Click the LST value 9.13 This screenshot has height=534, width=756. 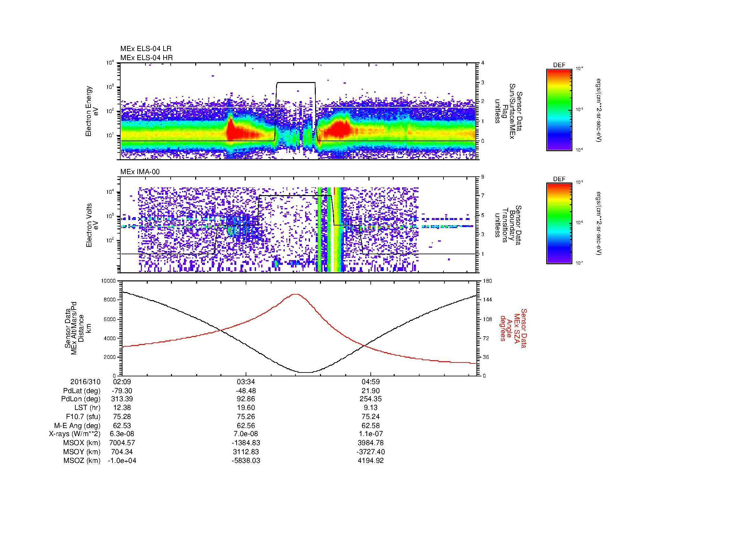pos(371,408)
